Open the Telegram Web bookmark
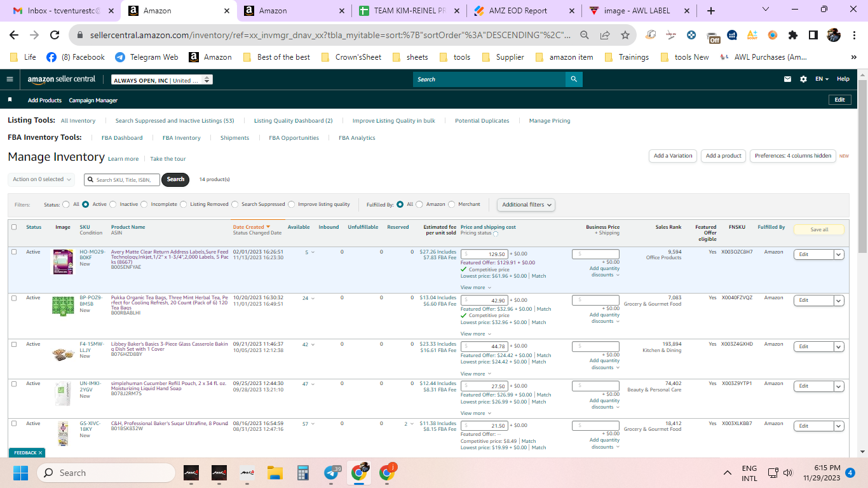 [x=147, y=57]
